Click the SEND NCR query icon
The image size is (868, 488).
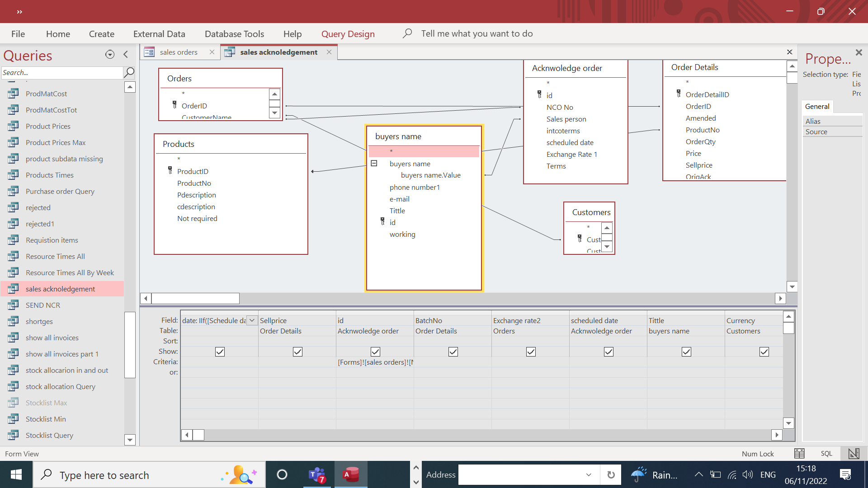click(13, 305)
